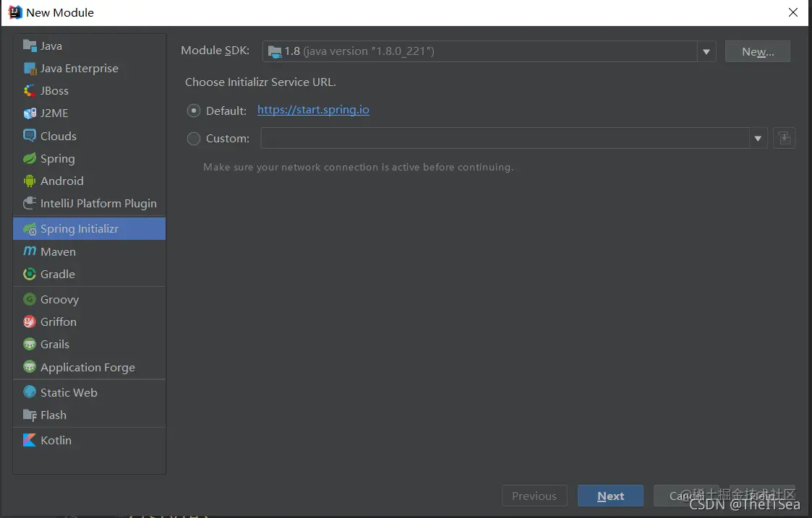Select the Custom service URL radio button
Viewport: 812px width, 518px height.
[194, 139]
